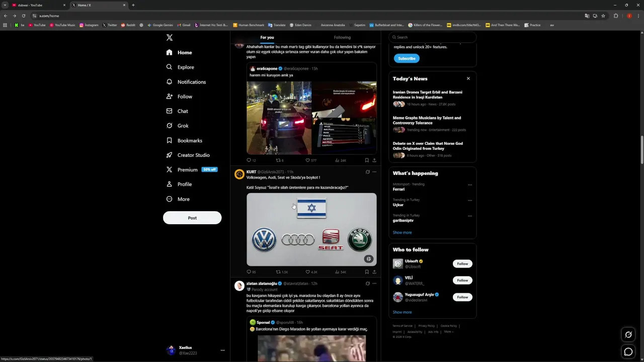Open the car brand logos image

(311, 229)
